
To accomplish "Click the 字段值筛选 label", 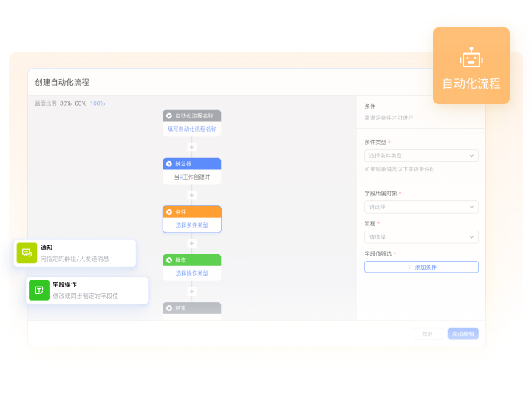I will [x=378, y=253].
